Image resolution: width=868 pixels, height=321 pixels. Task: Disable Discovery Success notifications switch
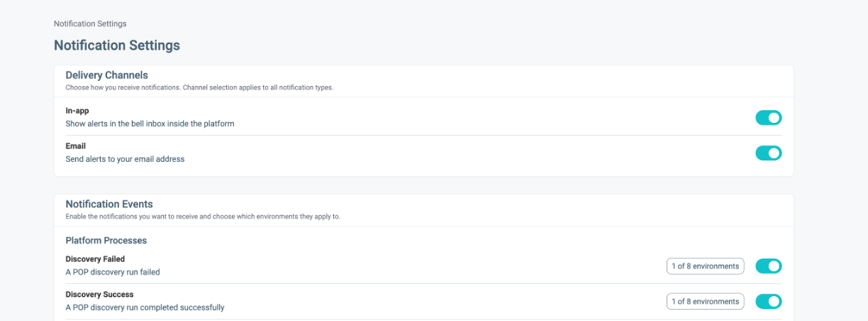coord(769,301)
